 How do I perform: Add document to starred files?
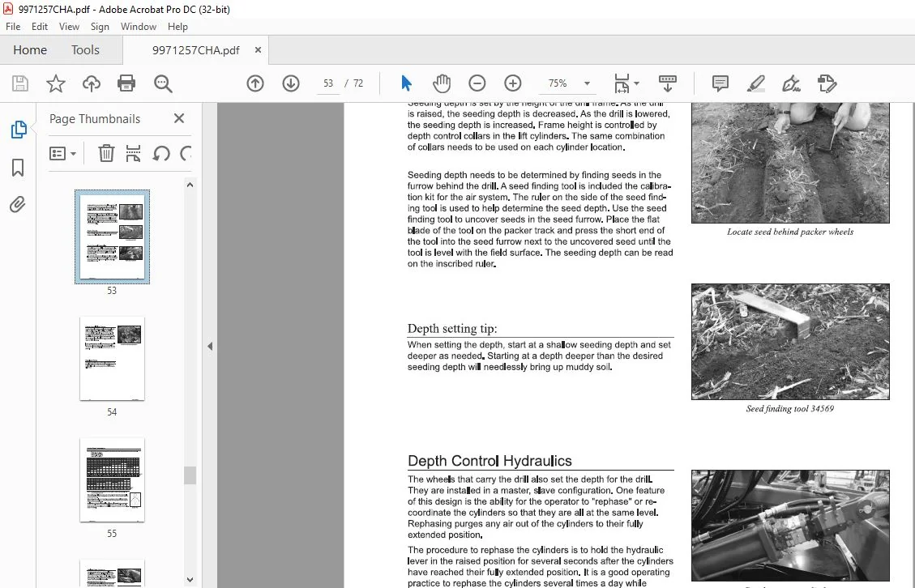pos(56,83)
